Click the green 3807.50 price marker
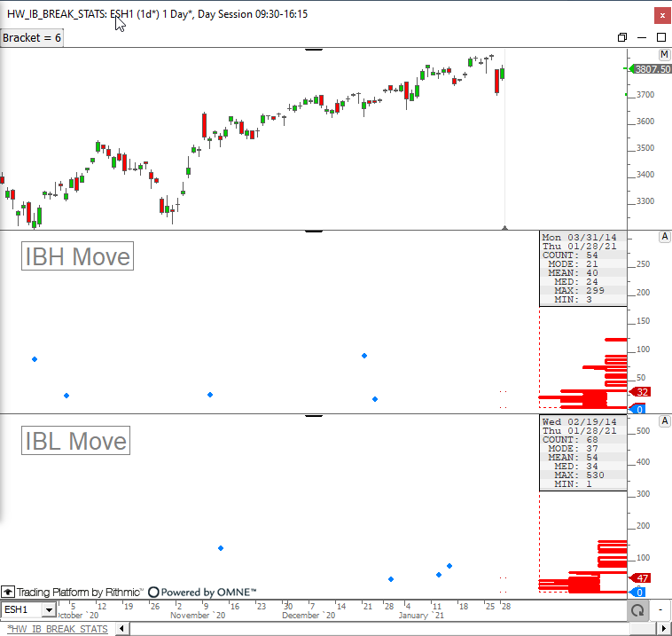 [x=651, y=69]
